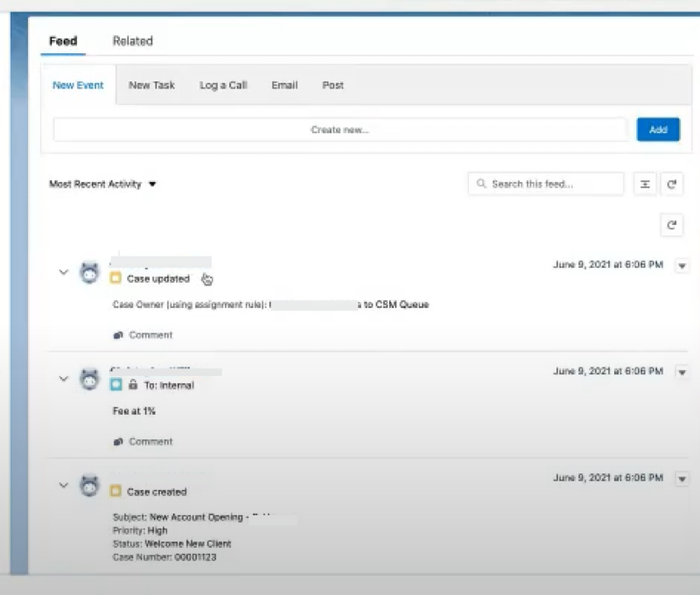Viewport: 700px width, 595px height.
Task: Open the Most Recent Activity sort dropdown
Action: [x=102, y=185]
